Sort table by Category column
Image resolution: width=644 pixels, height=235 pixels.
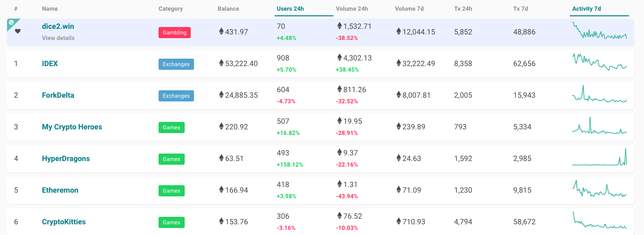171,9
